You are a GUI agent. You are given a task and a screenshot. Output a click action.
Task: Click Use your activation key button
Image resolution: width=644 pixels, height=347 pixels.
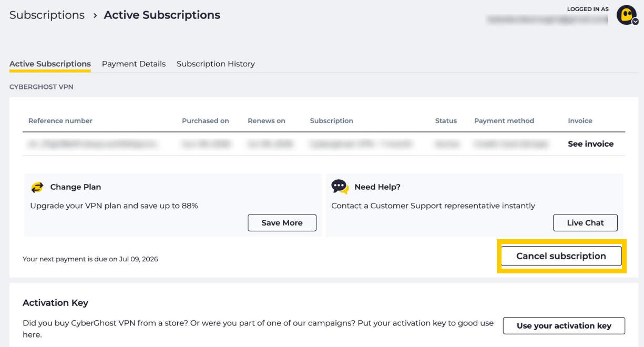pos(564,325)
